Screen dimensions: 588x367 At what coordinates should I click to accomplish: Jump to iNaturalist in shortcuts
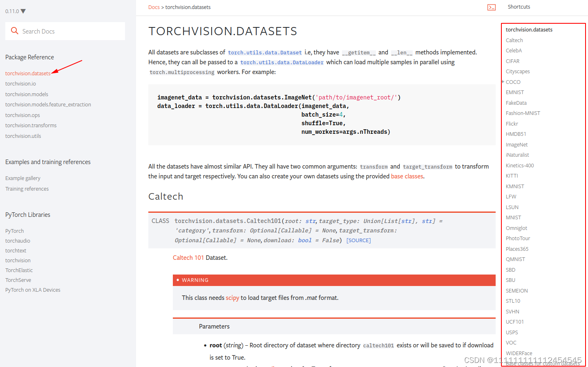point(517,155)
